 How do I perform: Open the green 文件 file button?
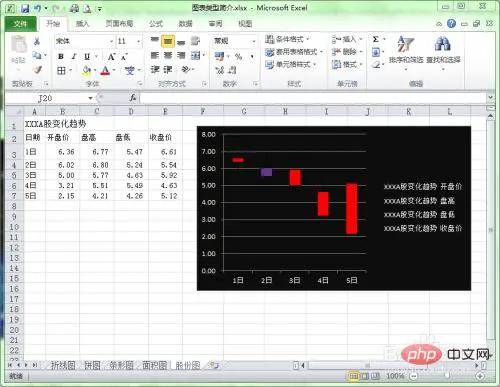(20, 24)
